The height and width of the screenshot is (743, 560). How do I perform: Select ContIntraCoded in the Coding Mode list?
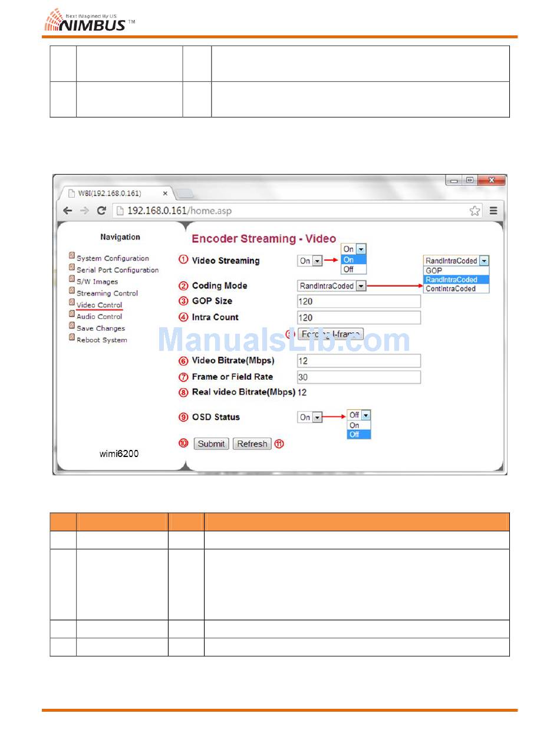pyautogui.click(x=456, y=289)
